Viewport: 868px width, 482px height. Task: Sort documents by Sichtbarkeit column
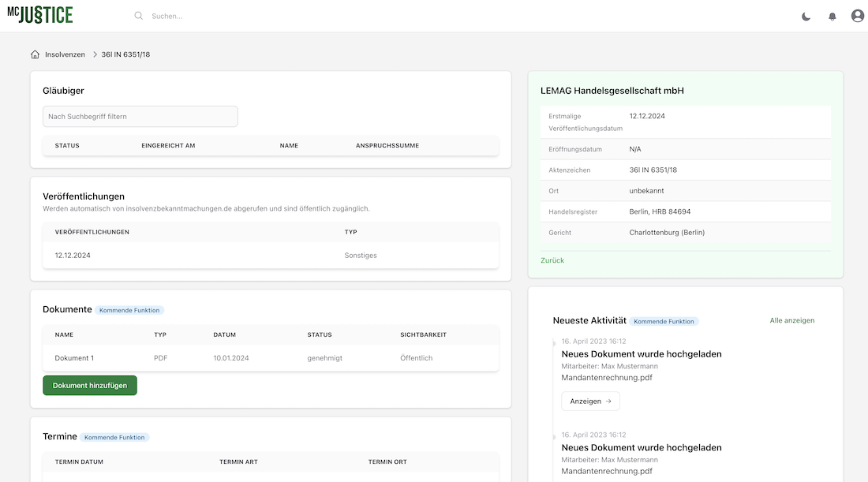click(x=423, y=335)
